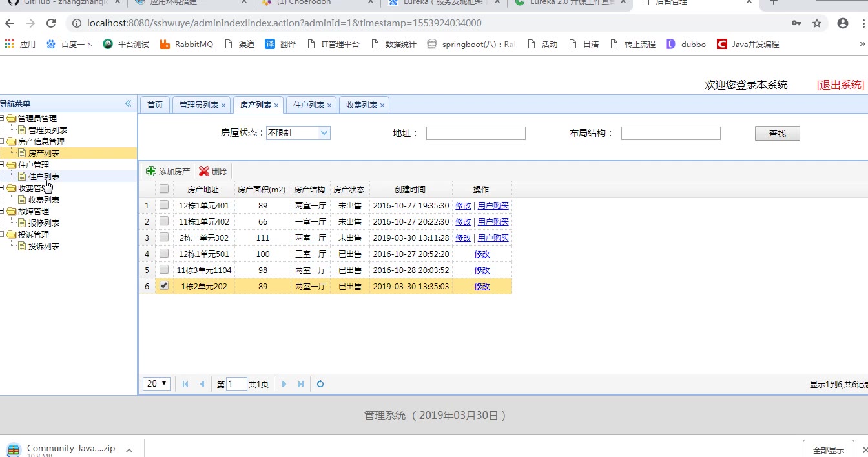Go to next page arrow
Screen dimensions: 868x457
(x=284, y=384)
